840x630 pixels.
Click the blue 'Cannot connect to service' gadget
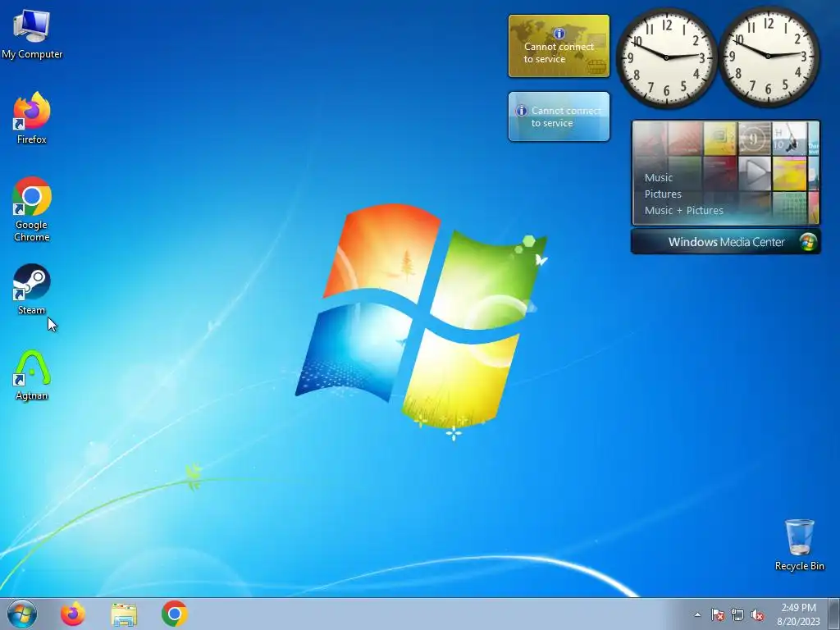559,116
